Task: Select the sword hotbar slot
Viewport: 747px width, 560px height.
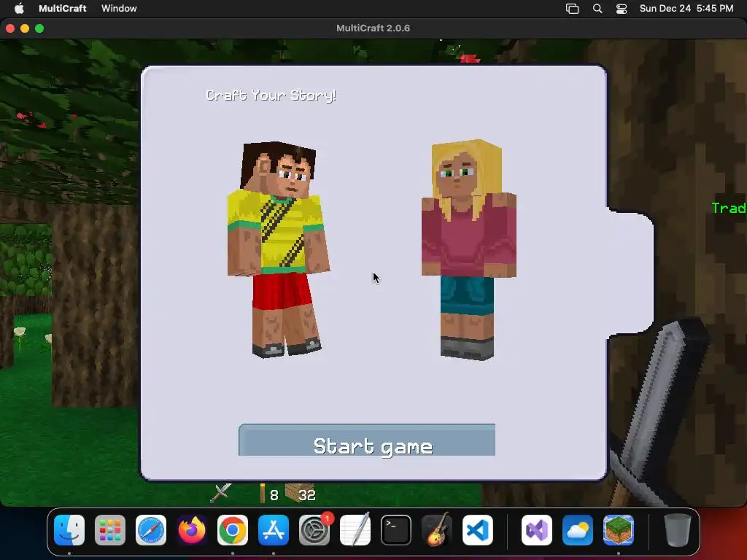Action: point(221,494)
